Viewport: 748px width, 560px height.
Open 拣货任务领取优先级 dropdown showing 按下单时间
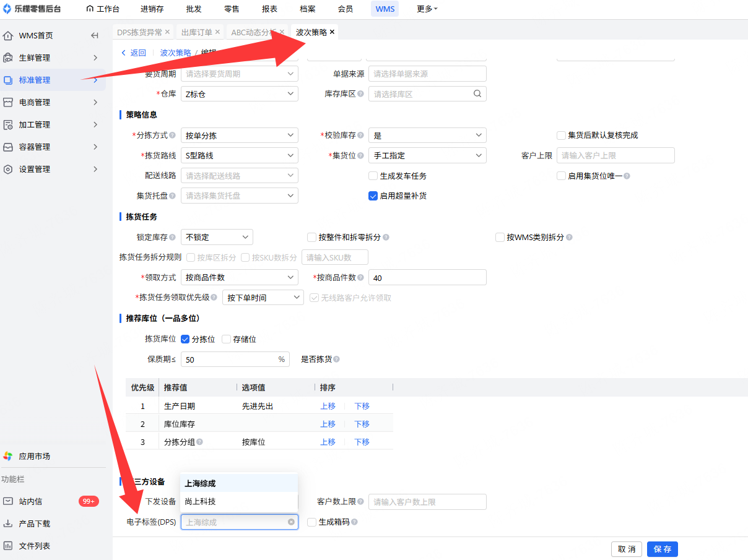click(x=263, y=298)
